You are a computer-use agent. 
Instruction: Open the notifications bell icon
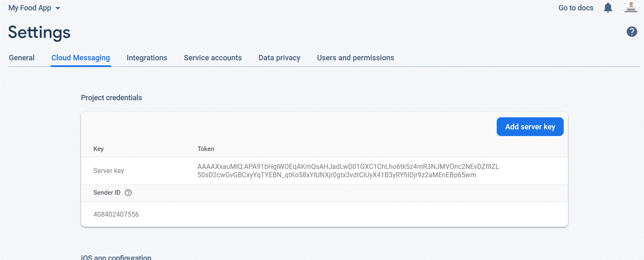coord(608,7)
